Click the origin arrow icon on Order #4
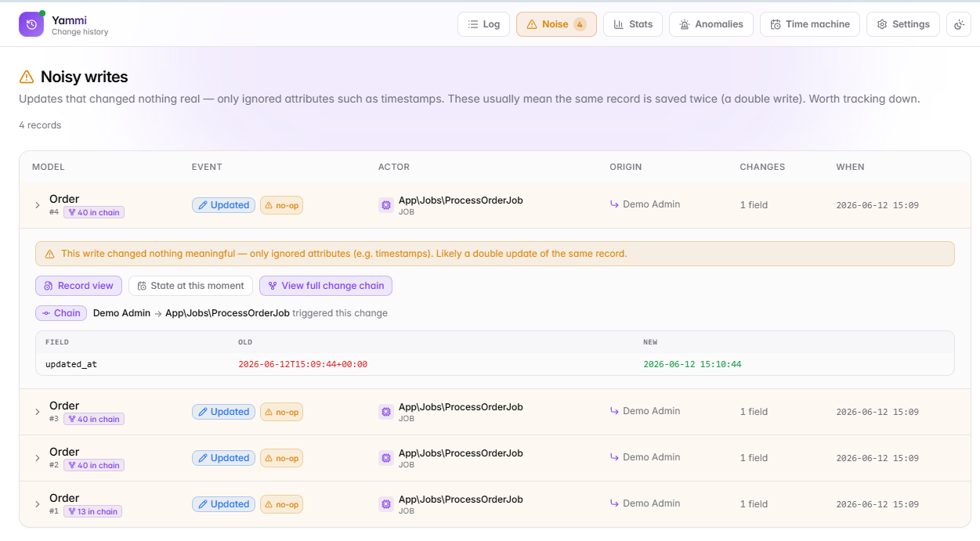 (x=614, y=204)
